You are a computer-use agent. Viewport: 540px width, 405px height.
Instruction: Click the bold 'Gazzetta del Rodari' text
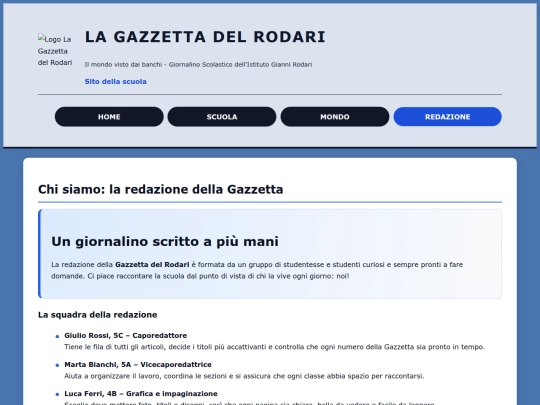point(152,264)
